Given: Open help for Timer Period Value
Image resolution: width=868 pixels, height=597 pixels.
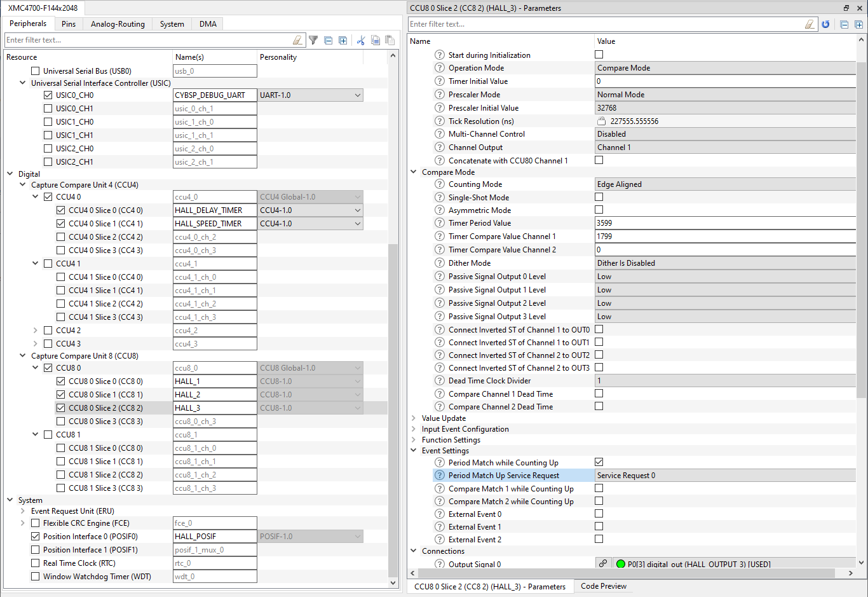Looking at the screenshot, I should pyautogui.click(x=440, y=223).
